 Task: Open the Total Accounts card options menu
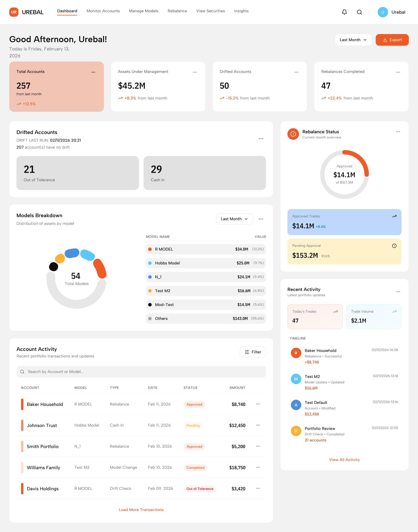click(x=93, y=72)
